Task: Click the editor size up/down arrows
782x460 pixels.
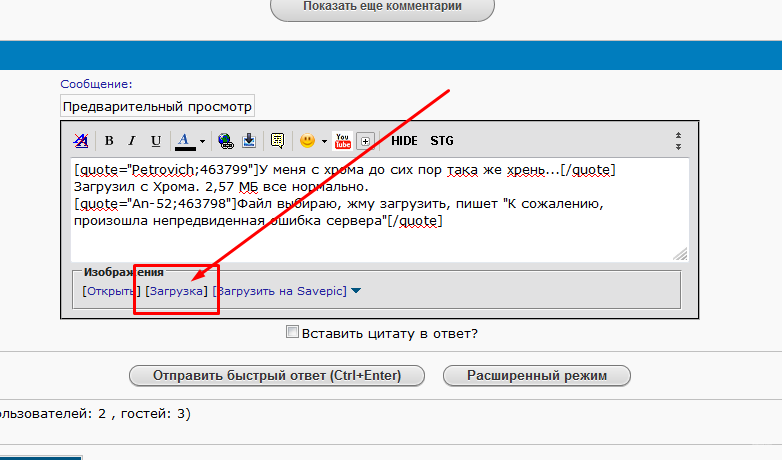Action: click(678, 141)
